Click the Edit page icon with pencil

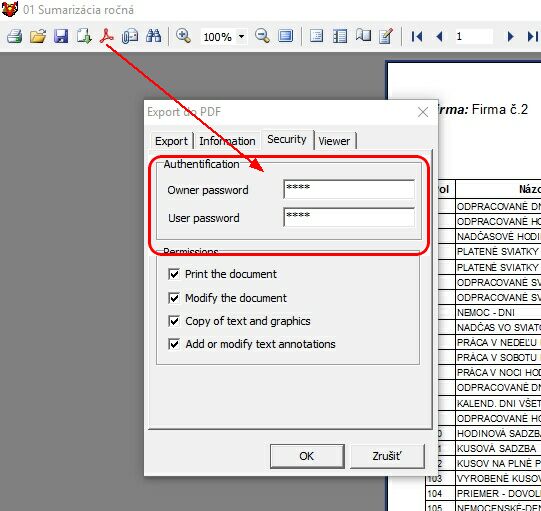[x=386, y=36]
